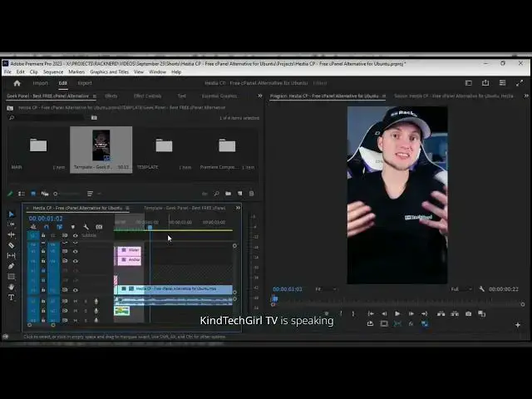The width and height of the screenshot is (532, 399).
Task: Open timeline display settings wrench
Action: coord(86,227)
